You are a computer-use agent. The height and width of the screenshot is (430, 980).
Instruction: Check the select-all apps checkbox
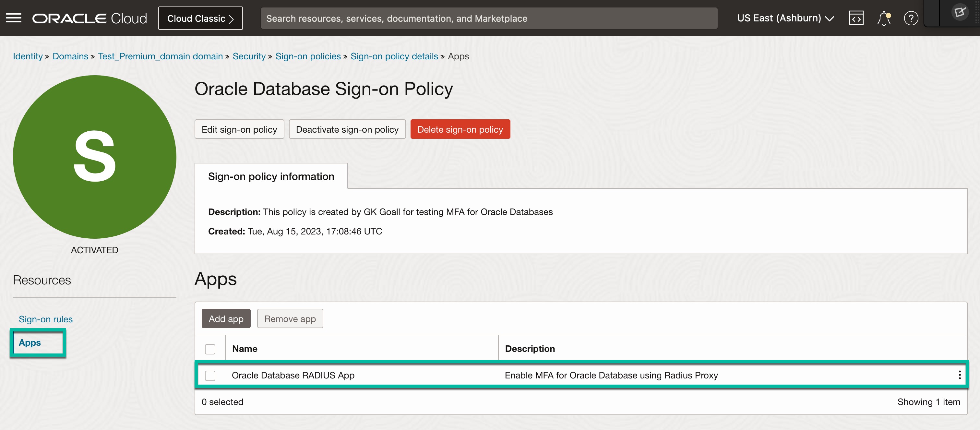[x=210, y=349]
